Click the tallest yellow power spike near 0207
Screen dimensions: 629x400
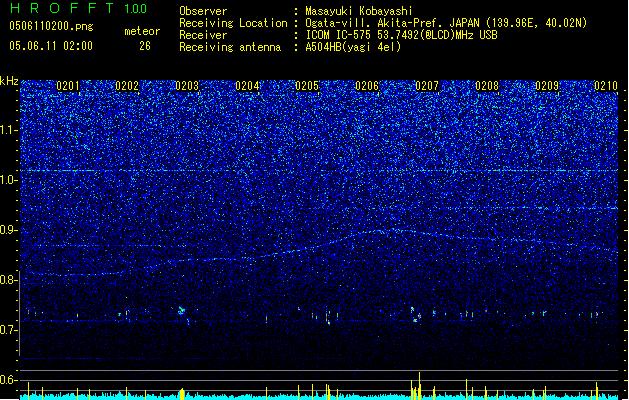[420, 386]
